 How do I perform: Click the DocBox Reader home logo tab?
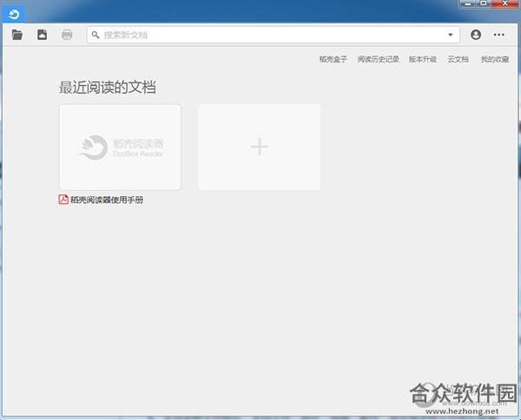[13, 14]
